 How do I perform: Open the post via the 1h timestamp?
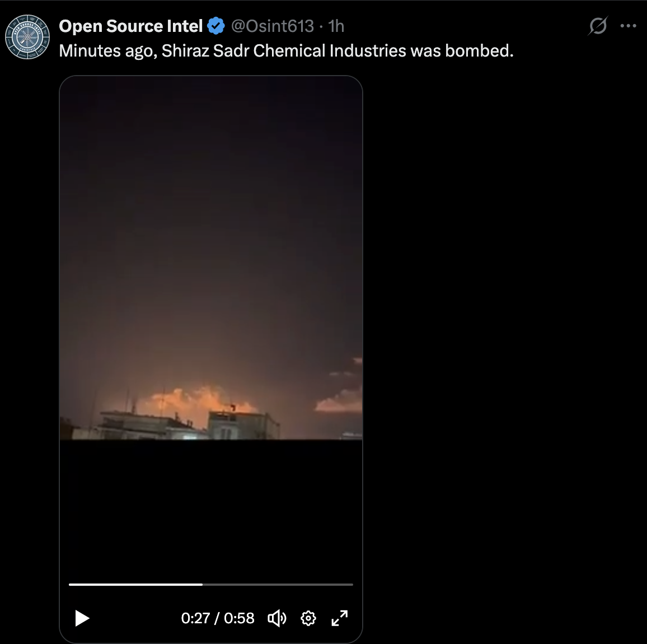(x=336, y=26)
